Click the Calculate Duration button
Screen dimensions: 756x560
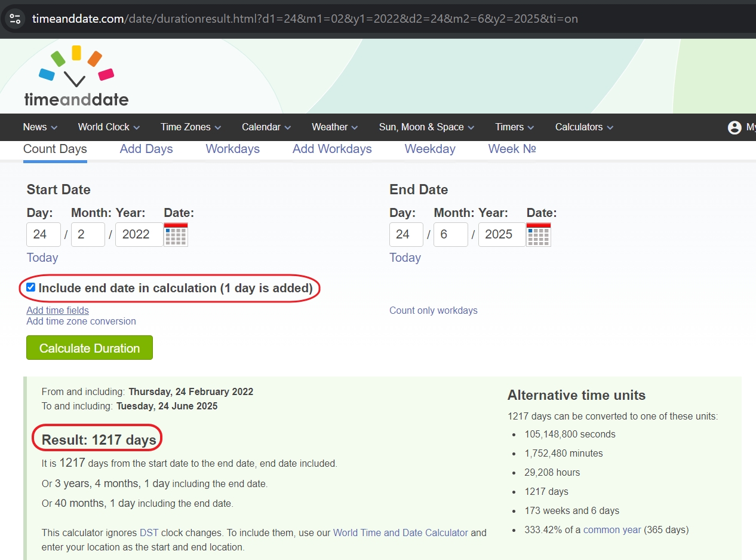(90, 348)
